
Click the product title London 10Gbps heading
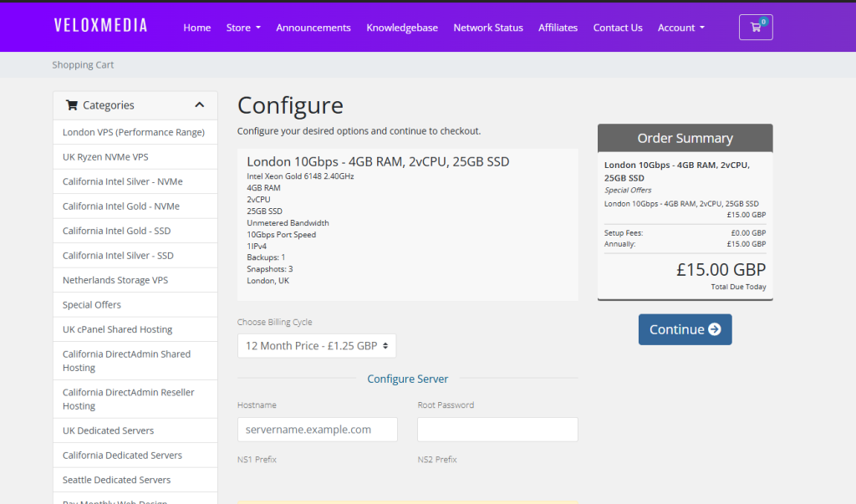coord(378,161)
